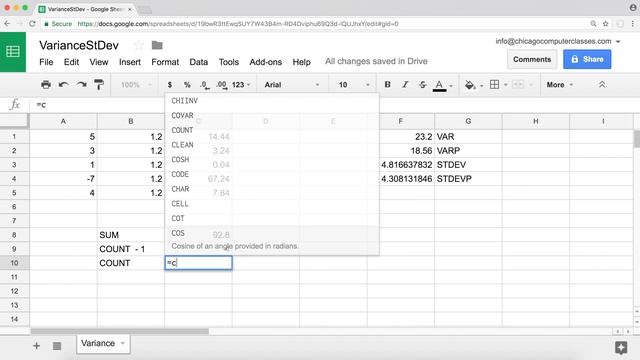Choose CELL from the function suggestions
The height and width of the screenshot is (360, 640).
pyautogui.click(x=272, y=204)
